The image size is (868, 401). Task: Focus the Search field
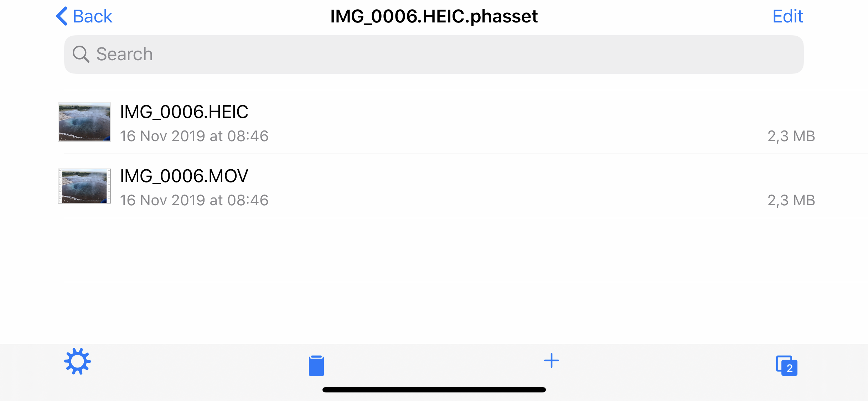coord(434,55)
